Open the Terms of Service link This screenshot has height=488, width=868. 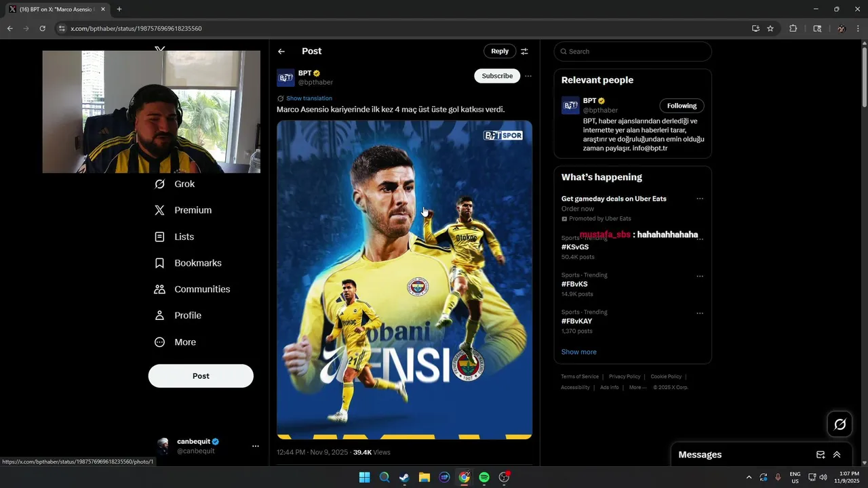[580, 377]
